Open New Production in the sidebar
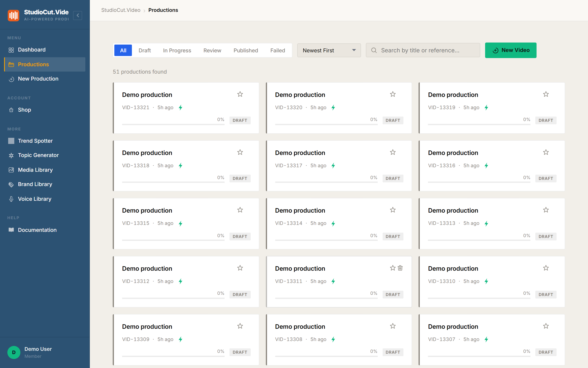This screenshot has width=588, height=368. pyautogui.click(x=45, y=79)
